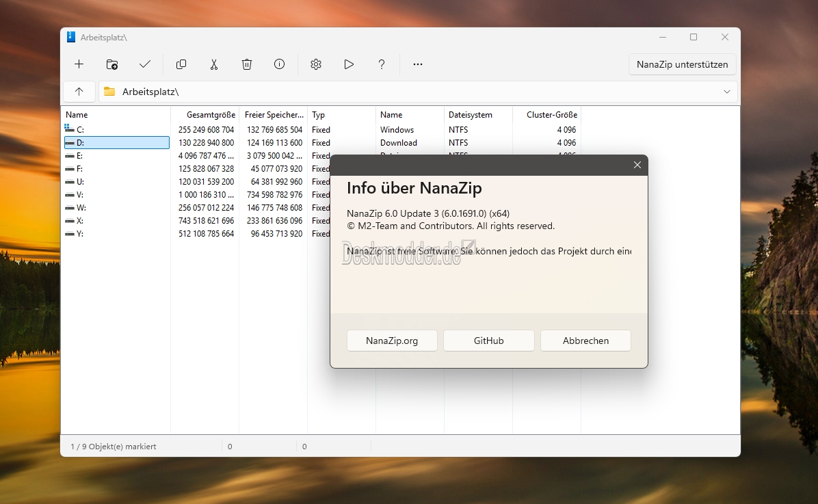This screenshot has width=818, height=504.
Task: Click the Add (plus) toolbar icon
Action: [x=79, y=64]
